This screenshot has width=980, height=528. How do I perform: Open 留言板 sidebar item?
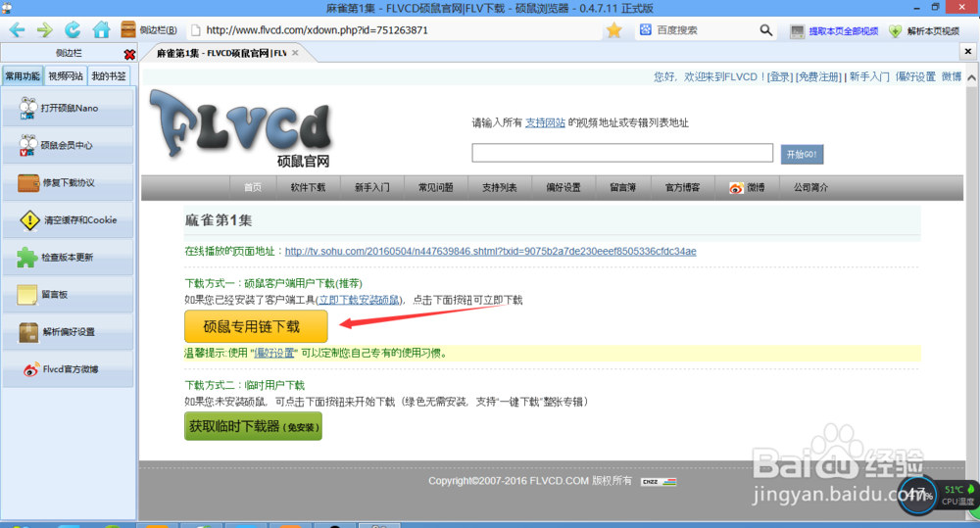click(x=69, y=294)
